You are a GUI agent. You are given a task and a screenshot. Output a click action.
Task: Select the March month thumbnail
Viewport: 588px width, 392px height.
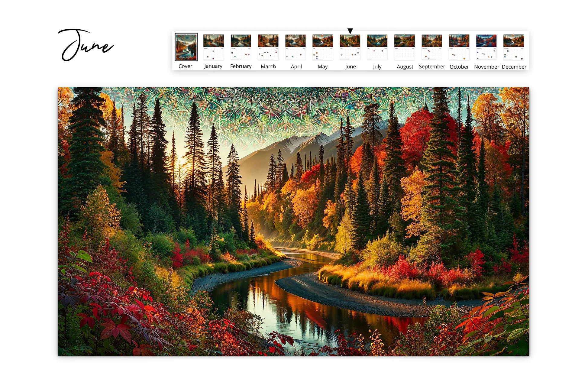pyautogui.click(x=267, y=47)
